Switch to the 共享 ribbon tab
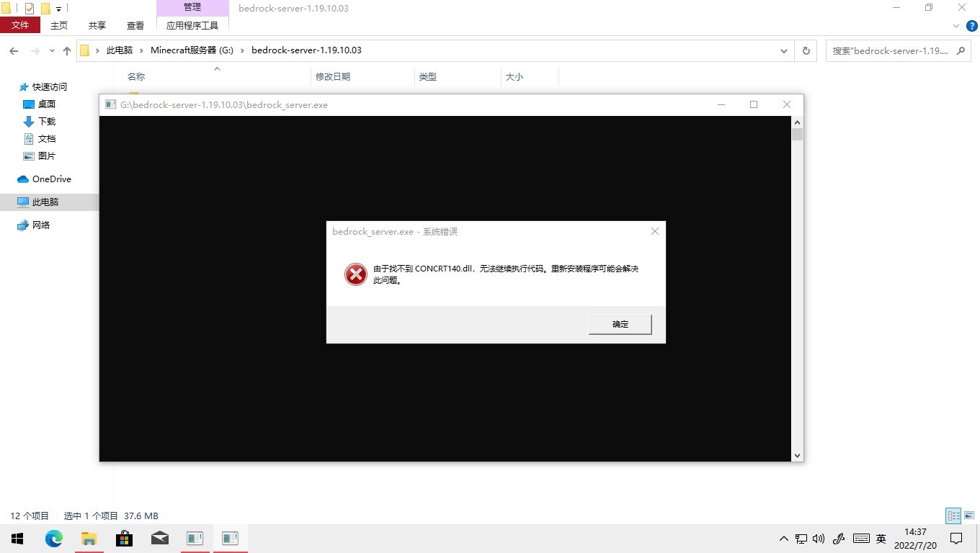980x553 pixels. [97, 25]
